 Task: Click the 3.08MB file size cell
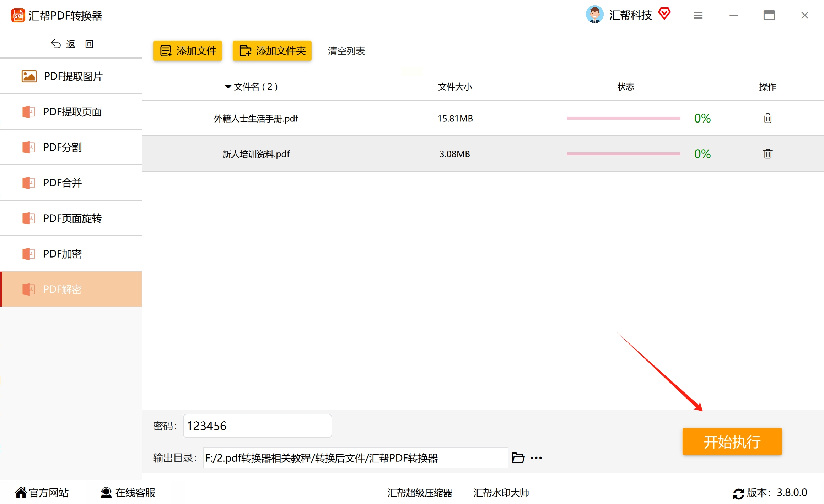(x=455, y=154)
